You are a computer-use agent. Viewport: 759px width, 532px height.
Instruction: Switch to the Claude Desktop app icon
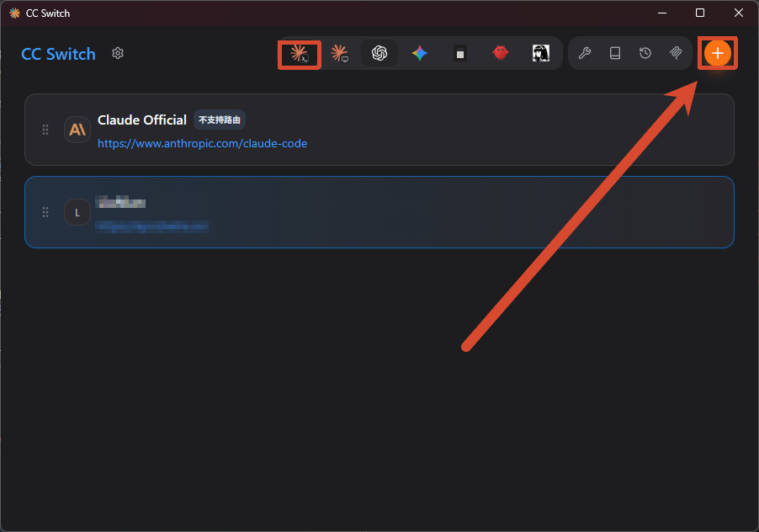(339, 53)
